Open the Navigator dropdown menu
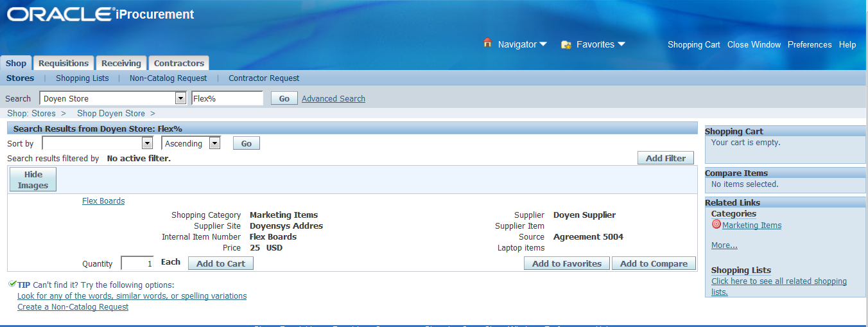868x327 pixels. click(522, 44)
